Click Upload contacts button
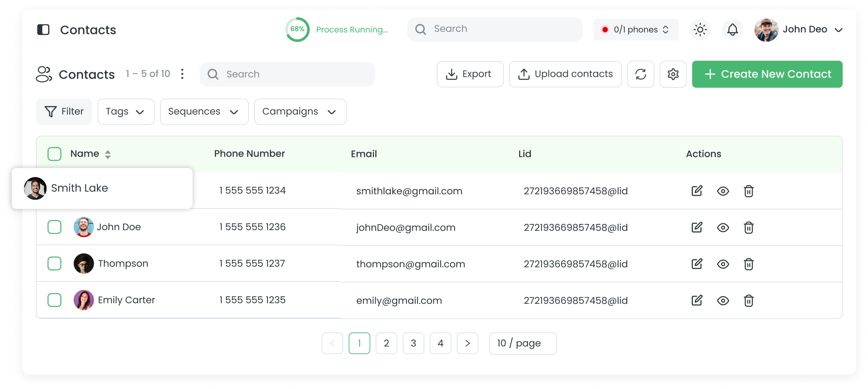Image resolution: width=868 pixels, height=389 pixels. point(565,74)
